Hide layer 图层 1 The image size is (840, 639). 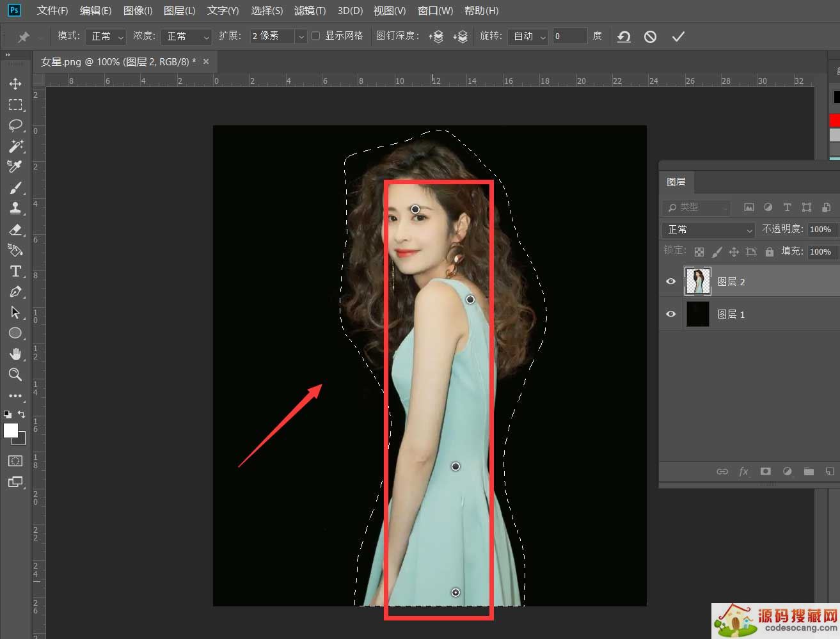tap(670, 314)
